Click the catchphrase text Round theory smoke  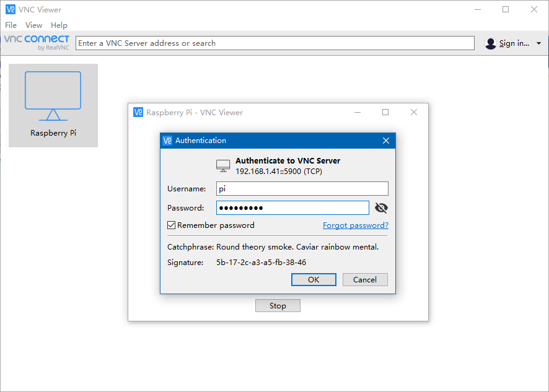[x=255, y=246]
